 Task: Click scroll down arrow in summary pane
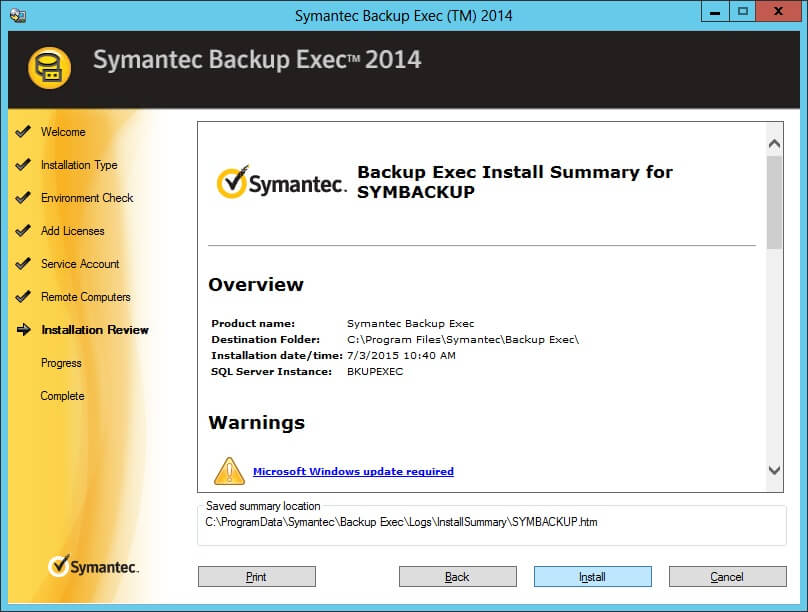(774, 470)
